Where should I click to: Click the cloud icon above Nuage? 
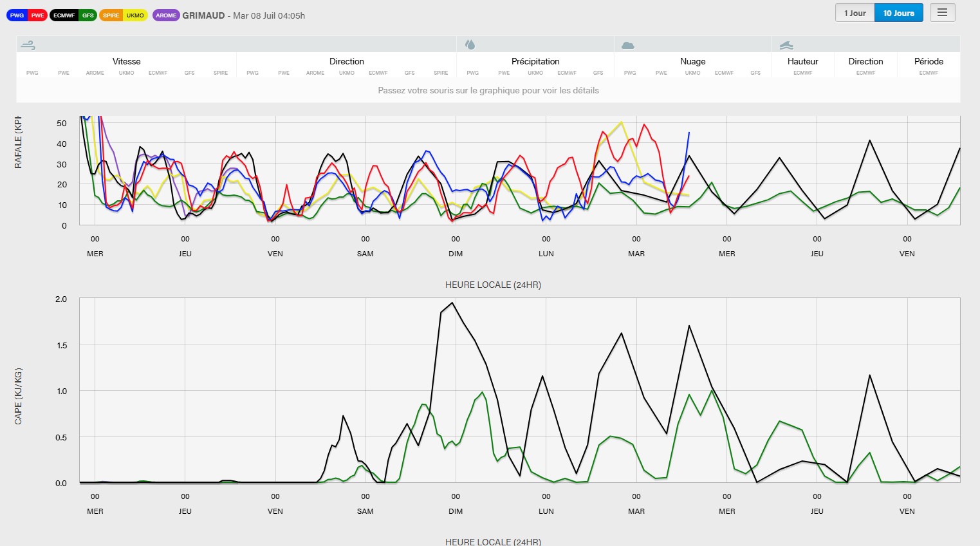[x=628, y=45]
